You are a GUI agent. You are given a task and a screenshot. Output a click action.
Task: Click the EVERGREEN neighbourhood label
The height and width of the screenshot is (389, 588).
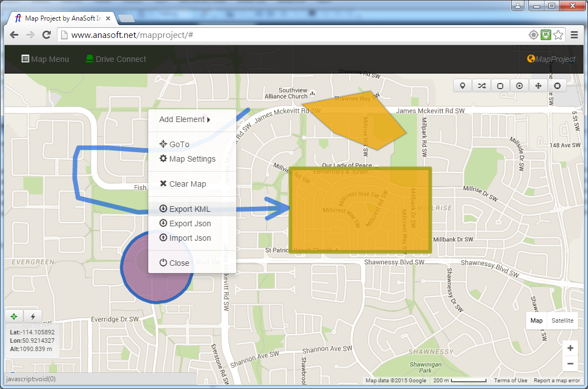[33, 262]
